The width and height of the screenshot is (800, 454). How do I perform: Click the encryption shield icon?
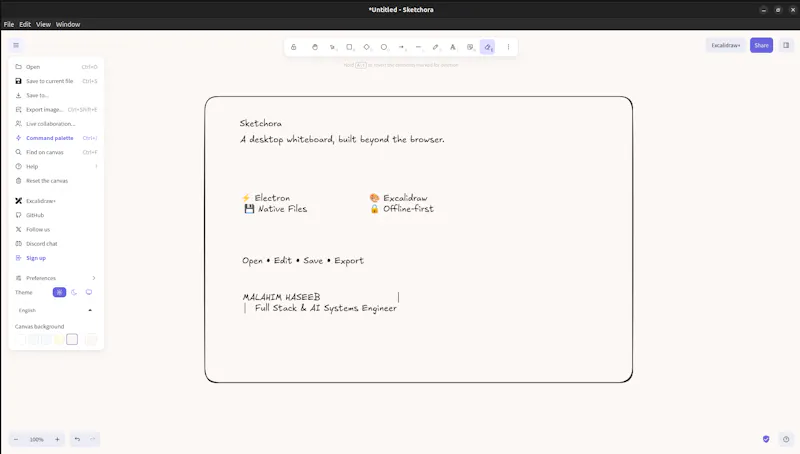pyautogui.click(x=766, y=439)
